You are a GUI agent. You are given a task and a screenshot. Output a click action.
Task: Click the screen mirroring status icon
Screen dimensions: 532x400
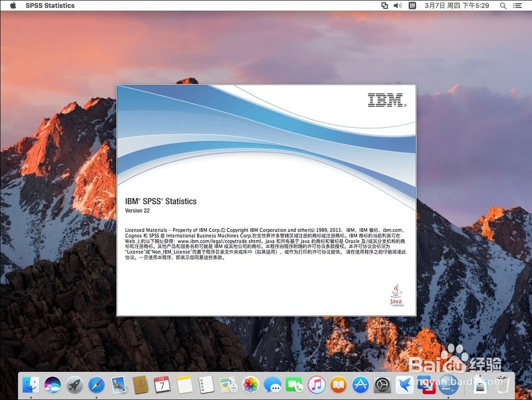point(385,5)
